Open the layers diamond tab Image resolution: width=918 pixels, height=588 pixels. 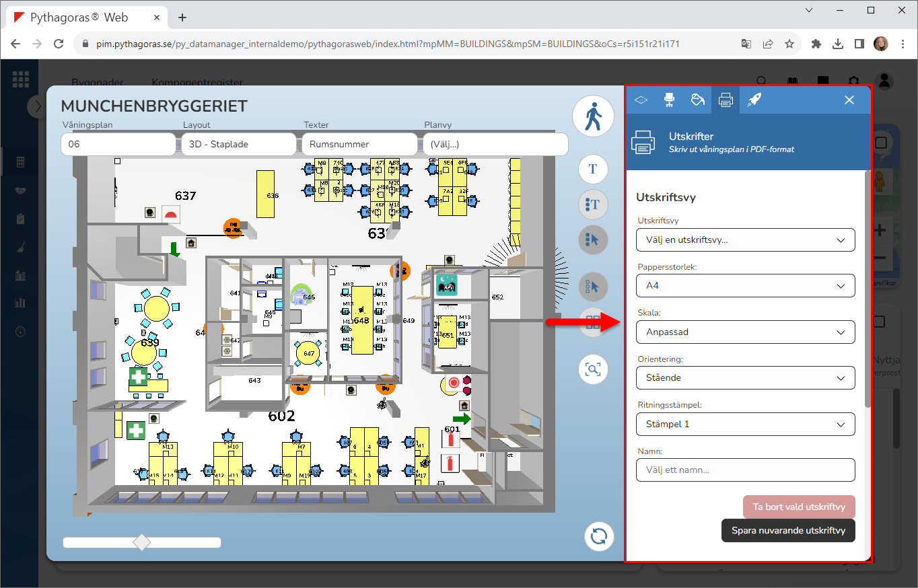tap(641, 100)
